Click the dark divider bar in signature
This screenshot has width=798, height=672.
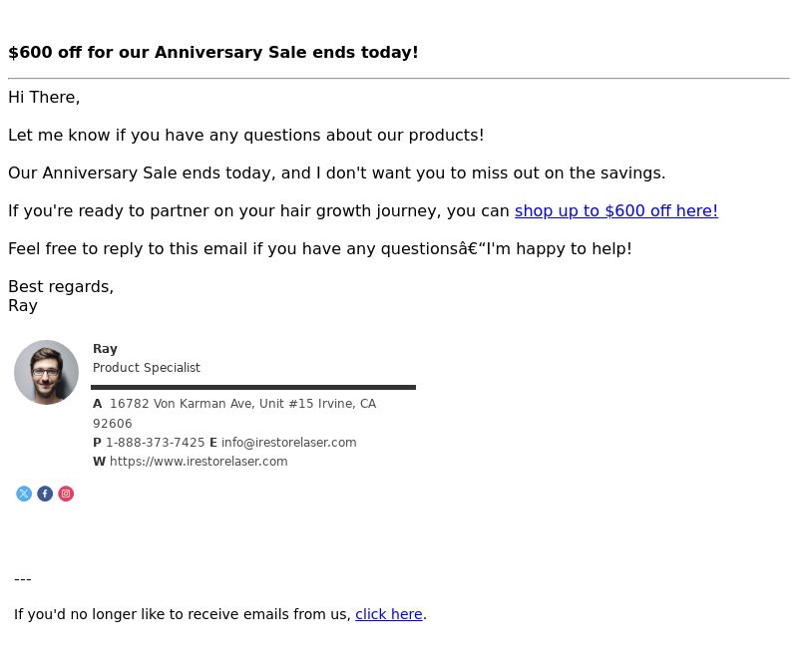(x=253, y=387)
